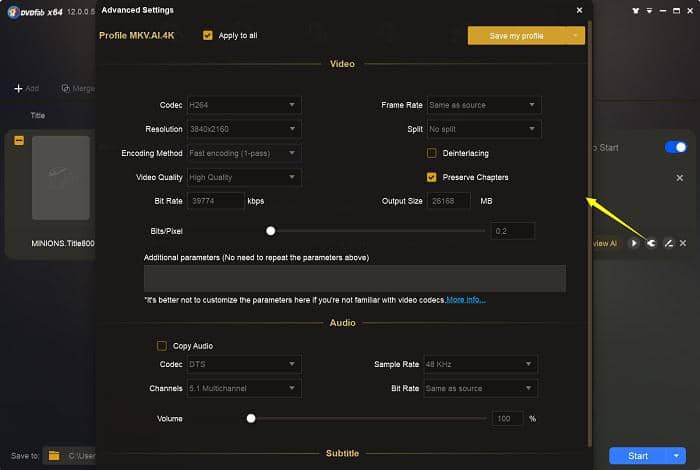The image size is (700, 470).
Task: Open the Sample Rate 48 KHz dropdown
Action: (480, 364)
